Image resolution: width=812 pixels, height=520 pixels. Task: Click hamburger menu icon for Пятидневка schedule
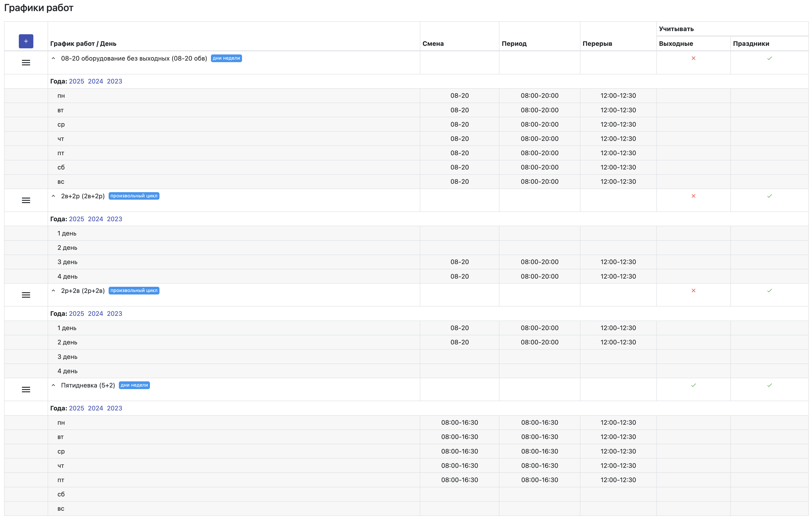pos(26,390)
